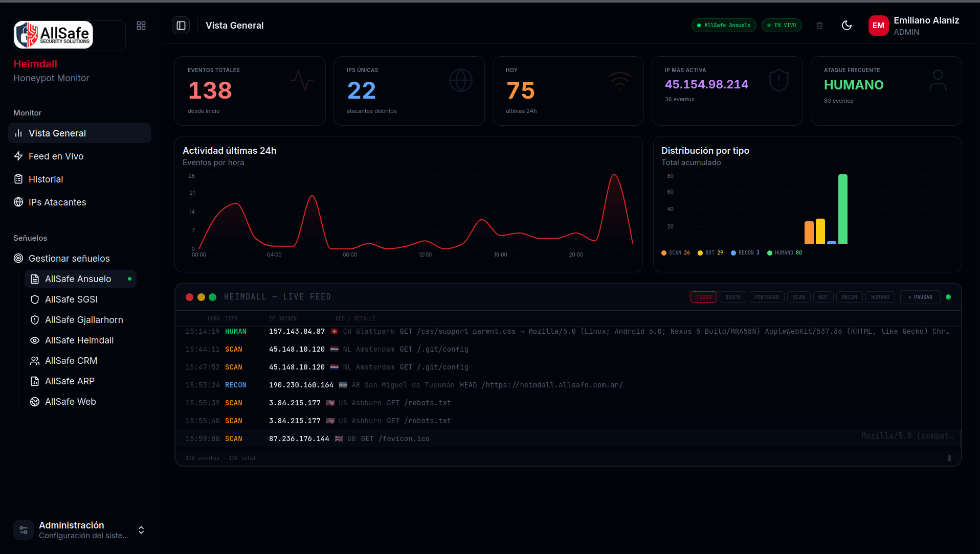Filter live feed by PORTSCAN
Viewport: 980px width, 554px height.
click(766, 297)
